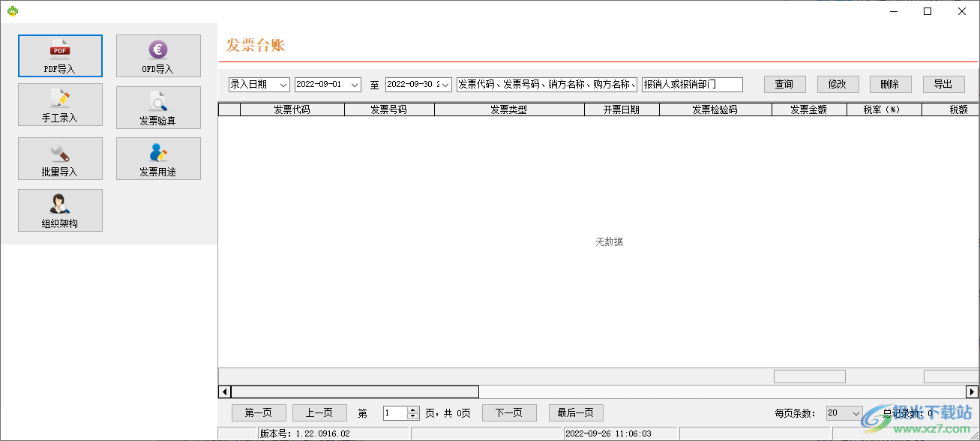Screen dimensions: 980x441
Task: Click the 发票台账 page title
Action: tap(256, 45)
